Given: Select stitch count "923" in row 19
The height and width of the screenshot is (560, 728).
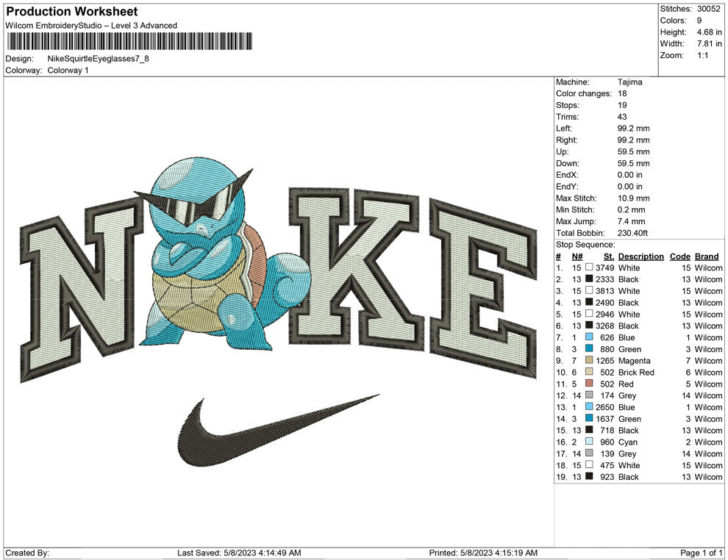Looking at the screenshot, I should 607,477.
